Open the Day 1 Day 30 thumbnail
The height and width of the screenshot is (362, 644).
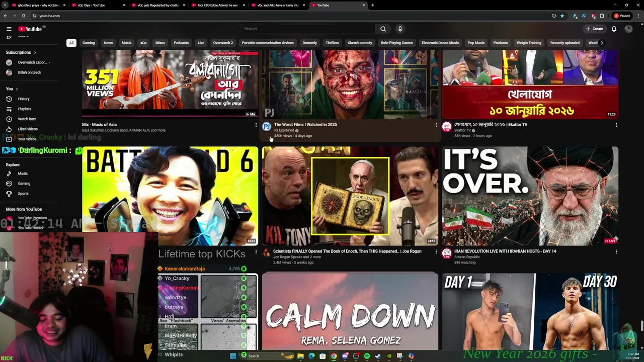tap(530, 312)
